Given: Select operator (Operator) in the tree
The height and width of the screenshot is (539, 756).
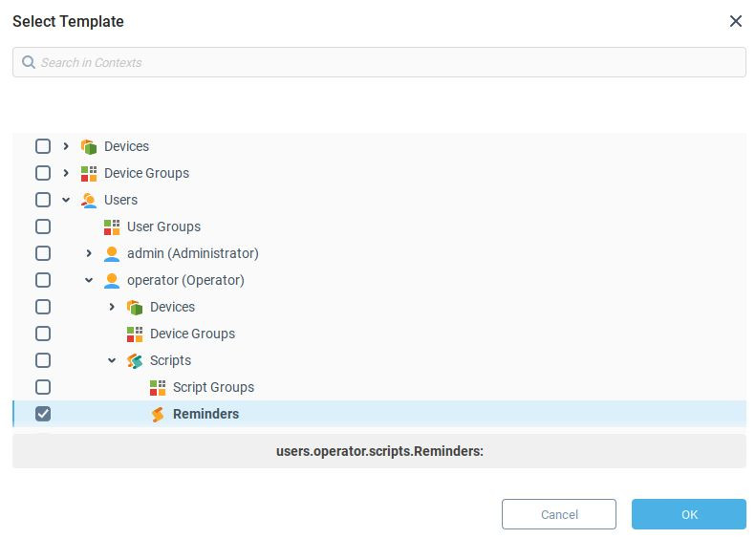Looking at the screenshot, I should coord(185,280).
